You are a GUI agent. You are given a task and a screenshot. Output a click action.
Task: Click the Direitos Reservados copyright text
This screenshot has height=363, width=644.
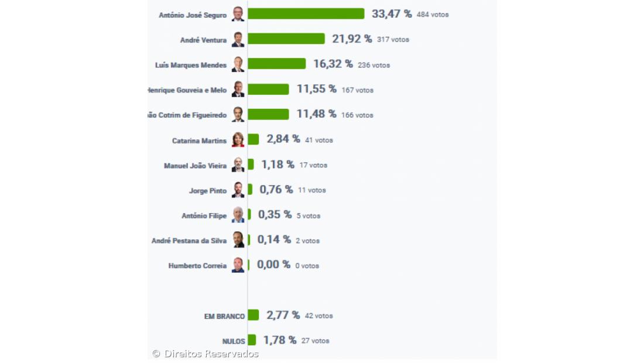click(x=205, y=354)
